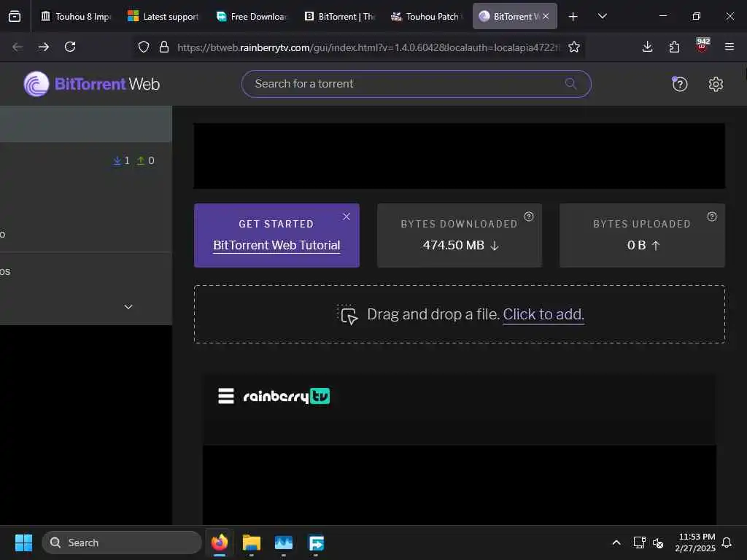Screen dimensions: 747x560
Task: Switch to Free Download tab
Action: [252, 17]
